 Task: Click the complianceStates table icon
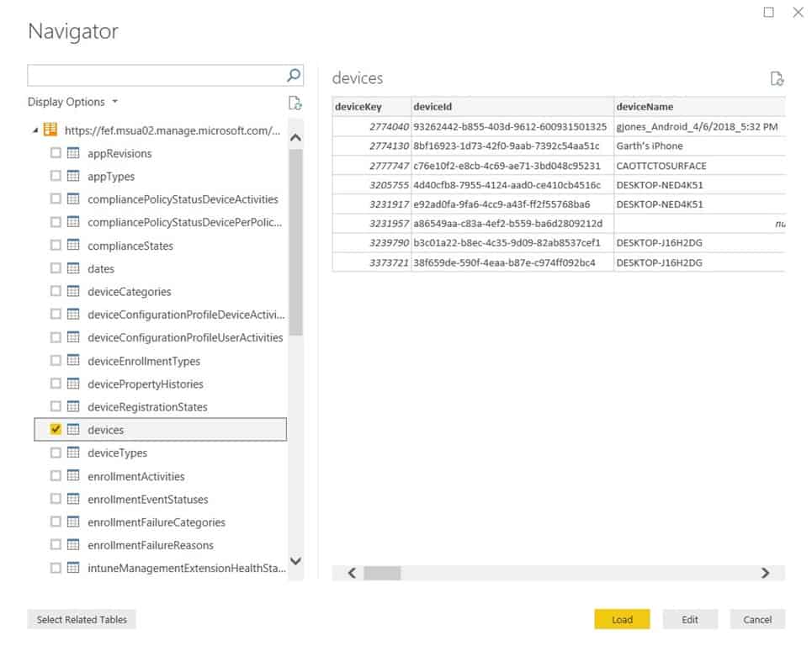click(73, 245)
